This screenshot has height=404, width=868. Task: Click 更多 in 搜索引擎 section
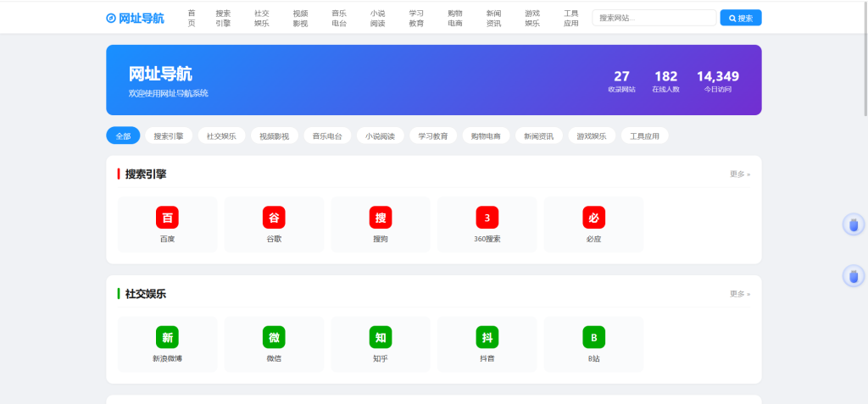pos(740,174)
